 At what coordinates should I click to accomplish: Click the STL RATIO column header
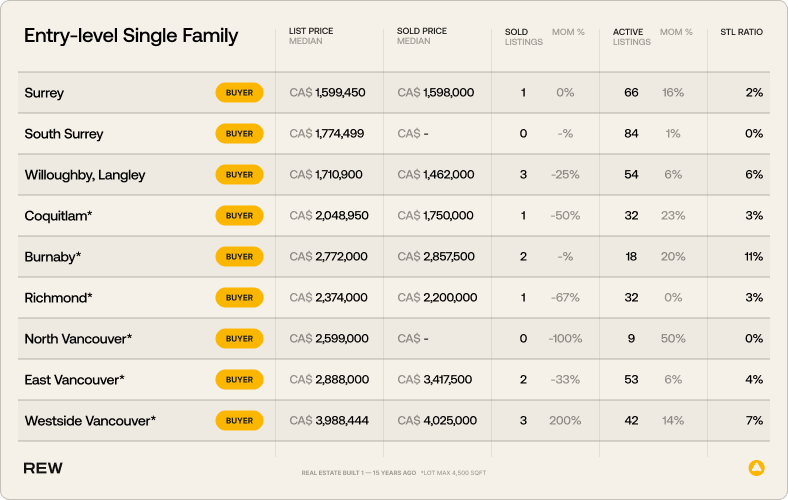[741, 32]
